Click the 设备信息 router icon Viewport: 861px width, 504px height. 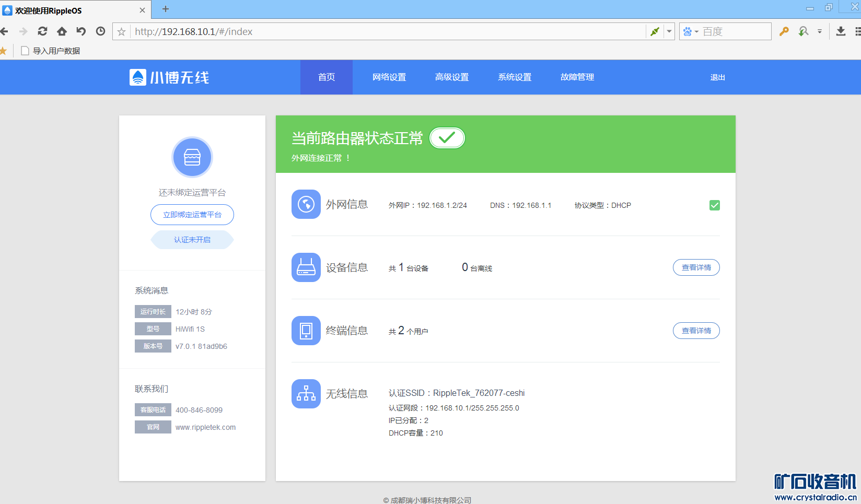click(306, 267)
